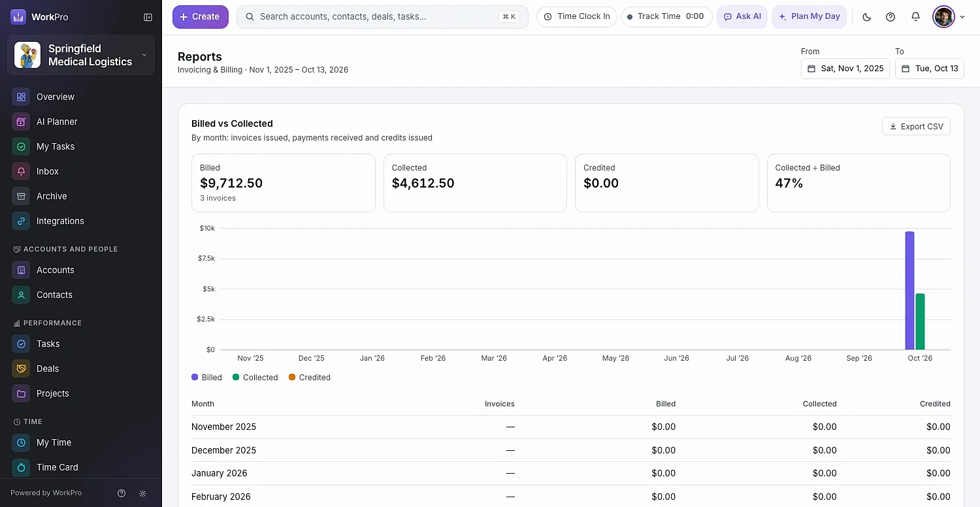This screenshot has width=980, height=507.
Task: Focus the global search field
Action: [x=382, y=17]
